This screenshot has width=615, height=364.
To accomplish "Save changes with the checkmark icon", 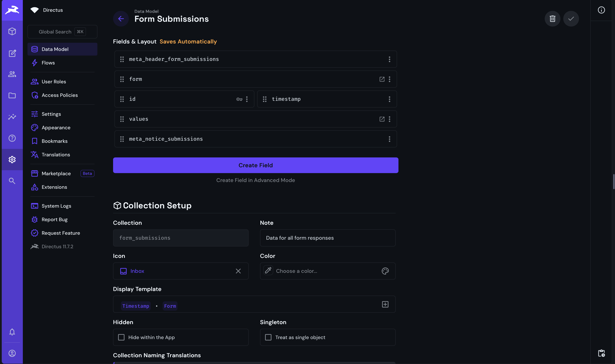I will (x=571, y=18).
